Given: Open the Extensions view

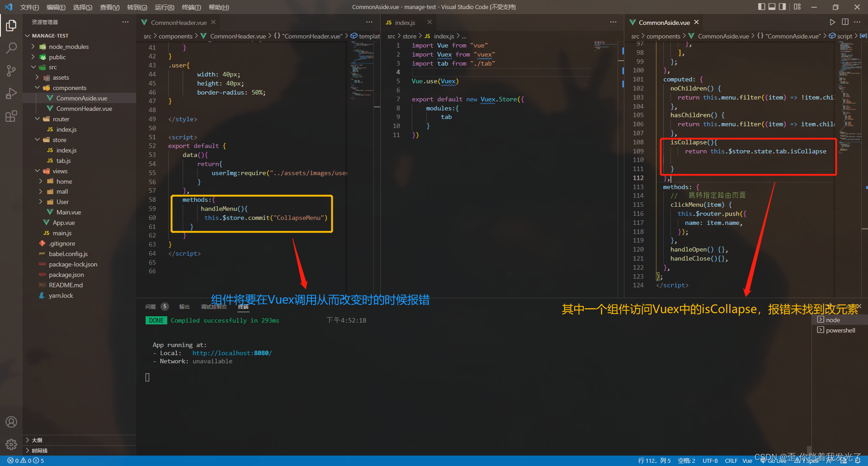Looking at the screenshot, I should [x=11, y=116].
